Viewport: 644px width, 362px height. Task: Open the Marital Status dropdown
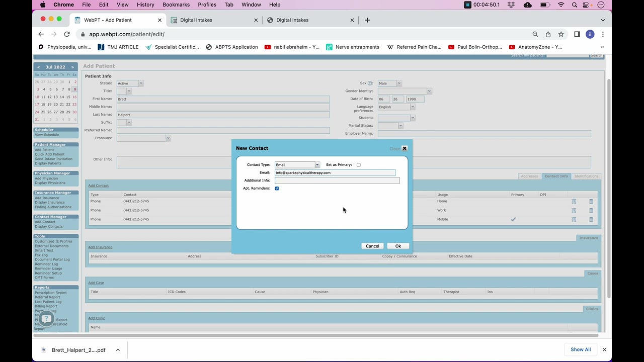[x=390, y=126]
